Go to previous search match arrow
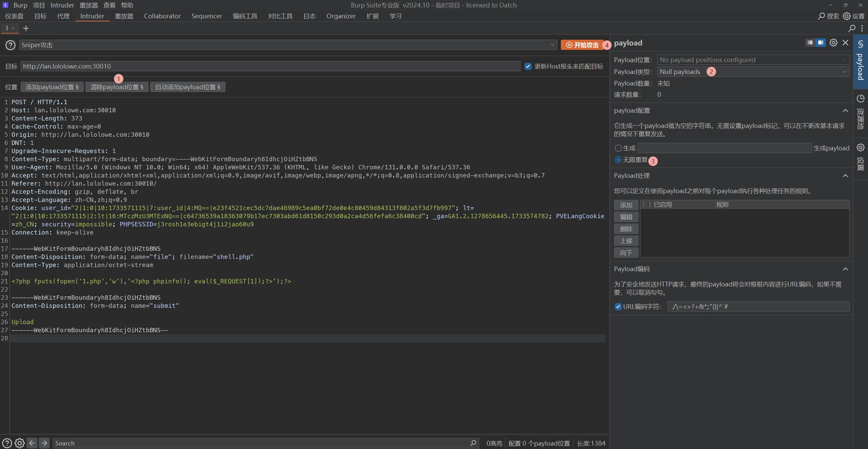This screenshot has width=868, height=449. pyautogui.click(x=32, y=443)
